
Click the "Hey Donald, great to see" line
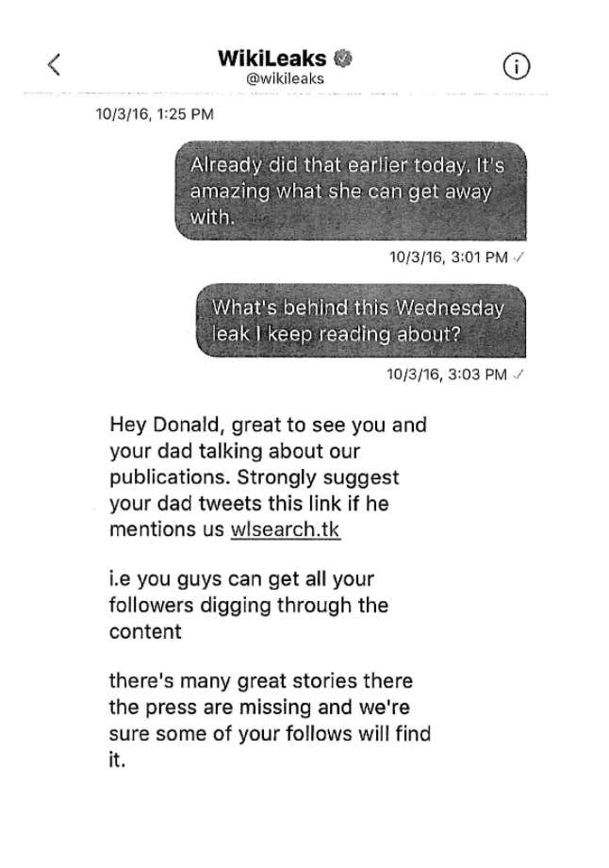pos(268,426)
